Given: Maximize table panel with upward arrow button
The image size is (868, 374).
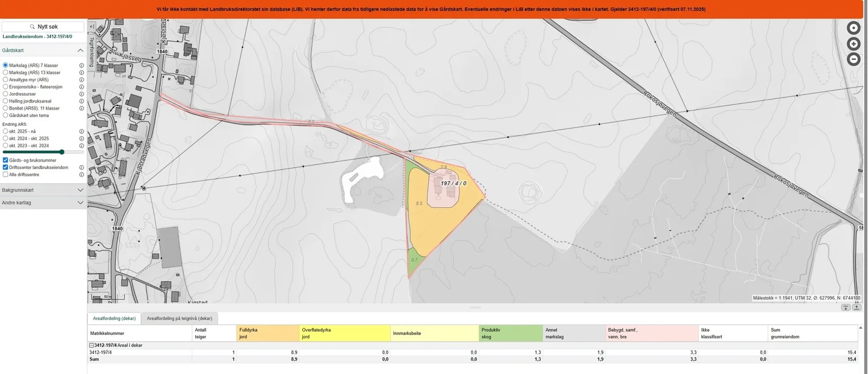Looking at the screenshot, I should click(857, 307).
